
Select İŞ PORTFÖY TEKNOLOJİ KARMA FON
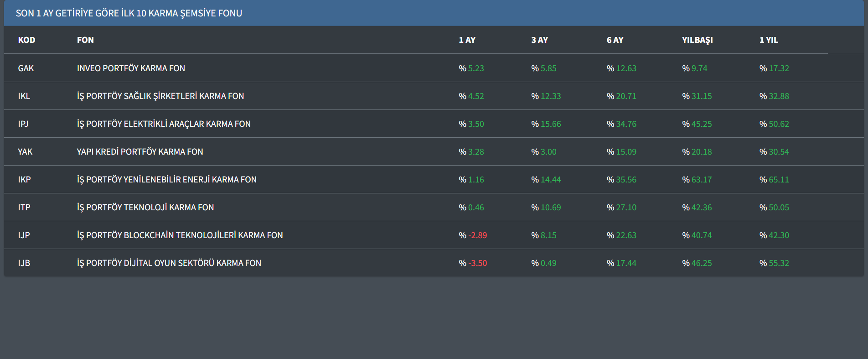point(145,208)
